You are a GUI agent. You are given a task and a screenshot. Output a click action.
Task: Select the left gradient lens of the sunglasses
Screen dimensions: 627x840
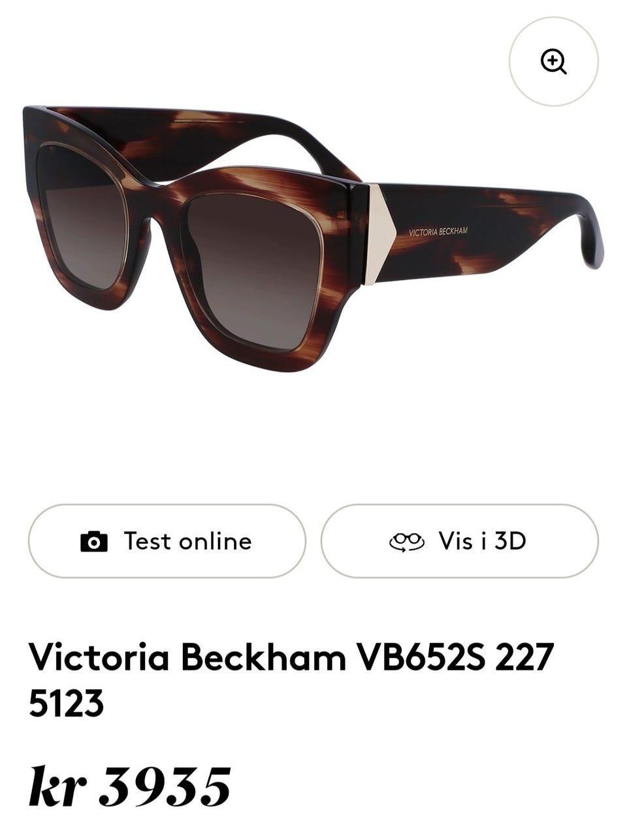click(x=80, y=215)
